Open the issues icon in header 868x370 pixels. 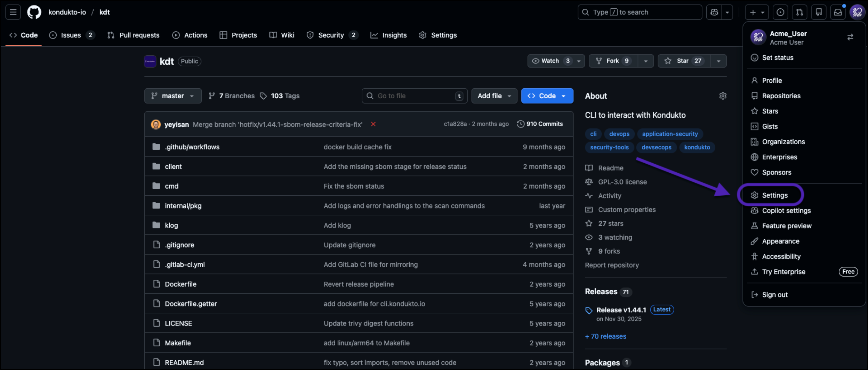tap(780, 12)
